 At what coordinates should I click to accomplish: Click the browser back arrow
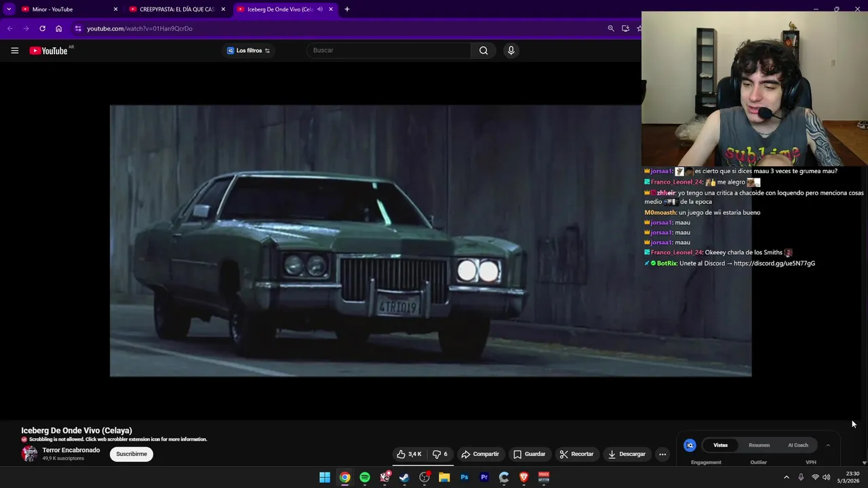click(9, 28)
